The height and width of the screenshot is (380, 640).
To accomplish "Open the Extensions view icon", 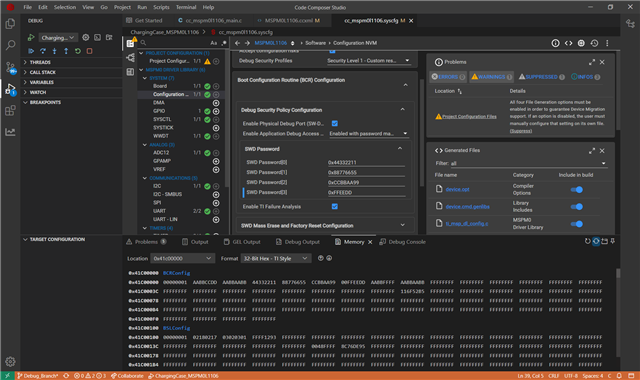I will (x=10, y=111).
